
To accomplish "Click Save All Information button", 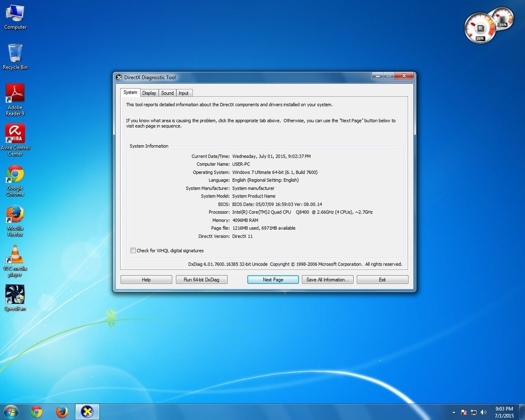I will 327,279.
